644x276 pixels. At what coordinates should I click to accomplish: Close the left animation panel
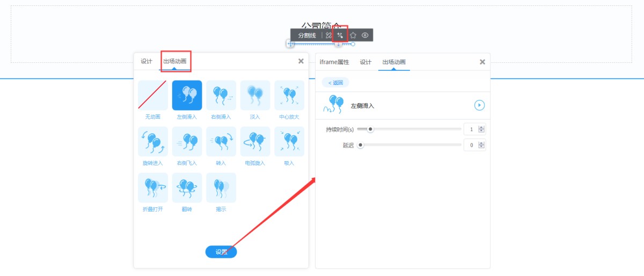(301, 61)
